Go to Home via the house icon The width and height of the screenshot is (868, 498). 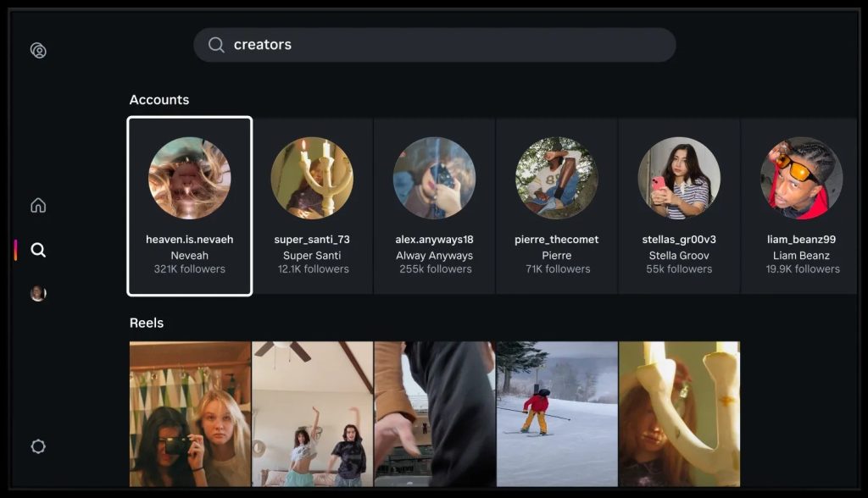click(x=38, y=206)
